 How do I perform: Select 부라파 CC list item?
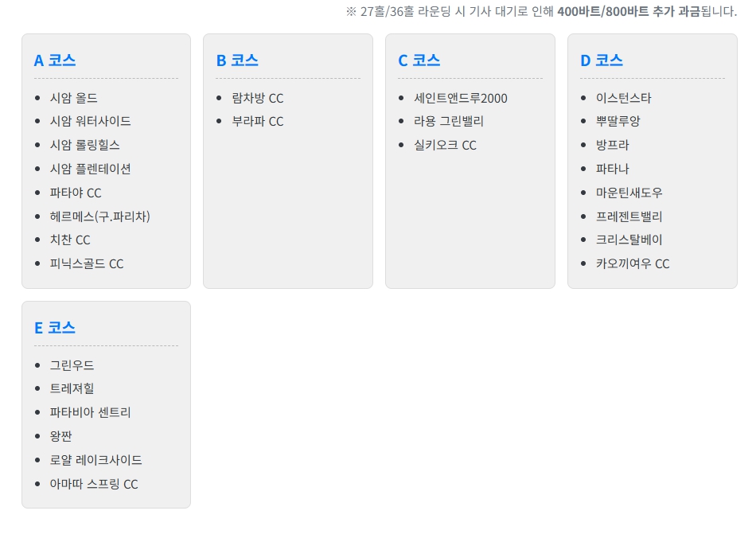(x=258, y=122)
